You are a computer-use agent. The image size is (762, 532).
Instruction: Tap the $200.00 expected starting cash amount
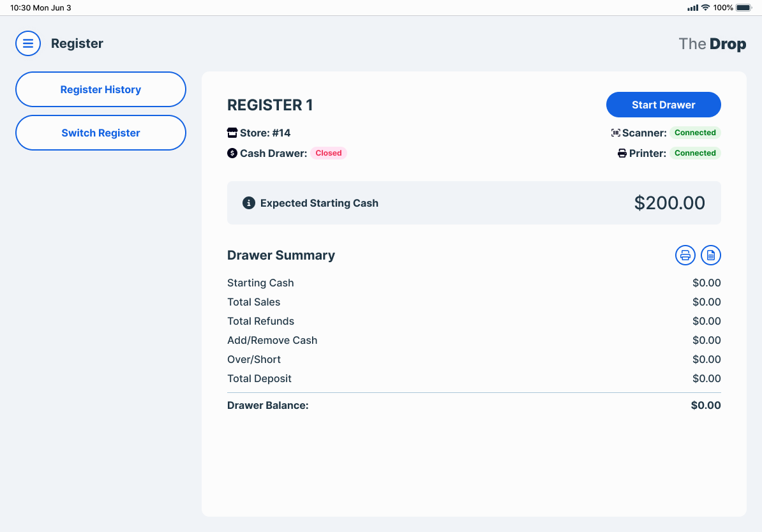tap(669, 203)
